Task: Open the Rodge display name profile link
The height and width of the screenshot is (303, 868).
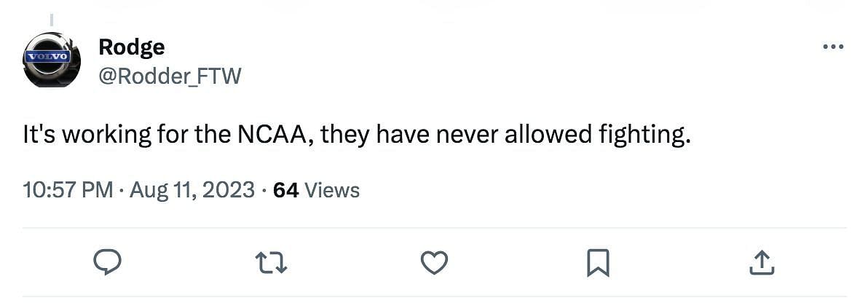Action: [132, 47]
